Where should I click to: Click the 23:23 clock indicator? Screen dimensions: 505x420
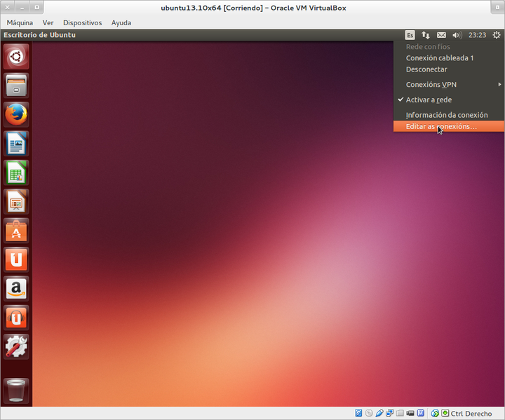click(x=477, y=35)
